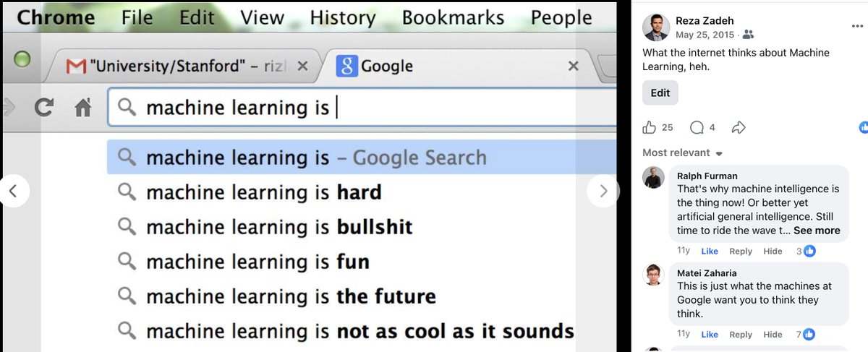Viewport: 868px width, 352px height.
Task: Click the like reaction count on Matei's comment
Action: click(804, 334)
